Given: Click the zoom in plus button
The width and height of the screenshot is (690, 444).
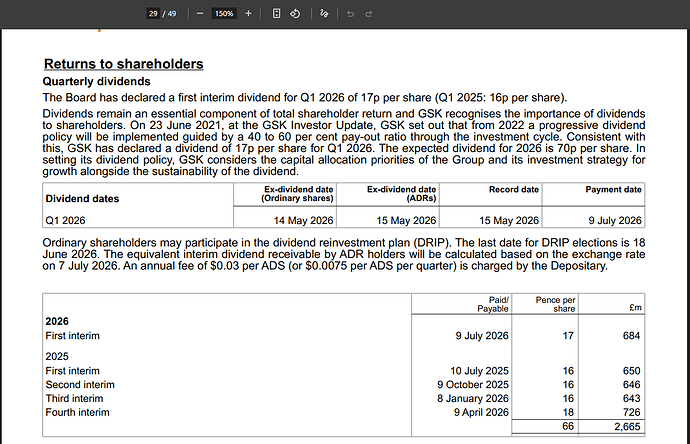Looking at the screenshot, I should tap(248, 14).
